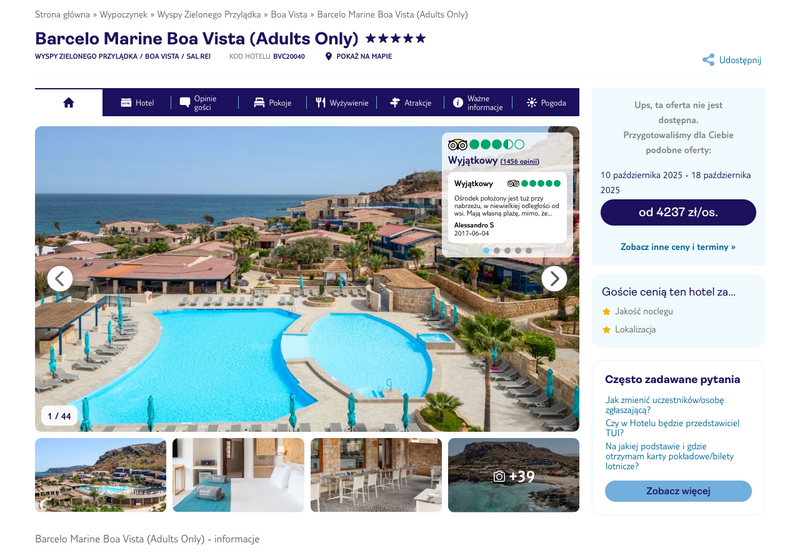Show next photo with right arrow

(554, 279)
